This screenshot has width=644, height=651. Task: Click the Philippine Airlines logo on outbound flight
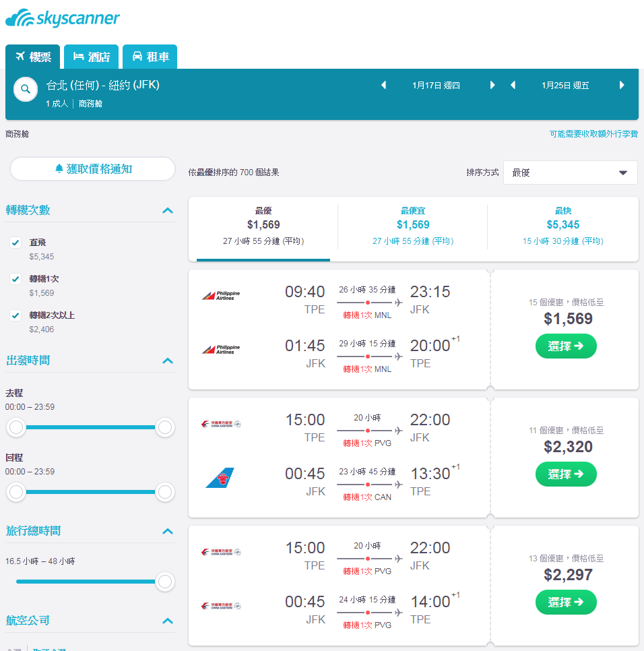[x=221, y=296]
